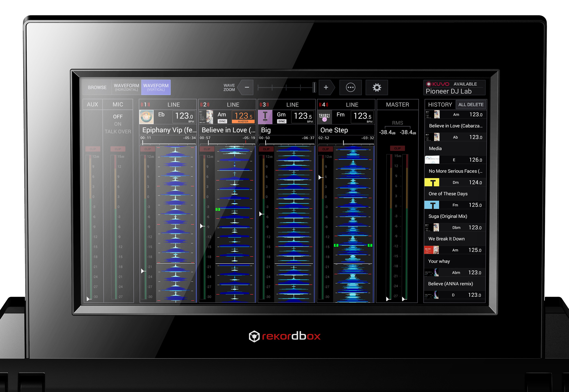The width and height of the screenshot is (569, 392).
Task: Adjust the wave zoom slider handle
Action: point(314,87)
